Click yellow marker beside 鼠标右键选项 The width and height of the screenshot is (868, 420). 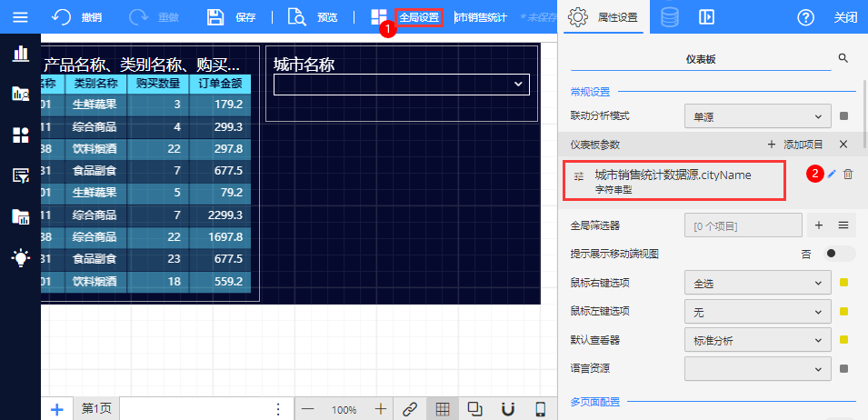point(844,283)
